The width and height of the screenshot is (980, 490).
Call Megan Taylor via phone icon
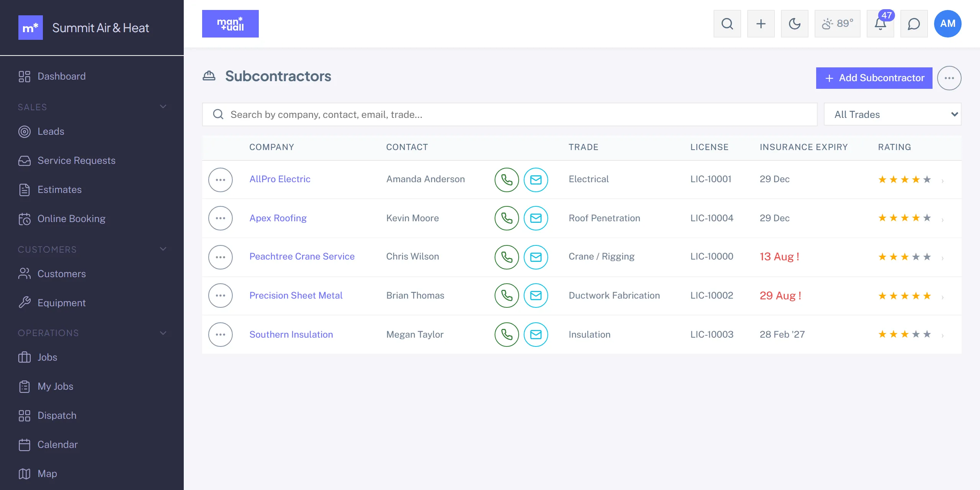pyautogui.click(x=507, y=335)
